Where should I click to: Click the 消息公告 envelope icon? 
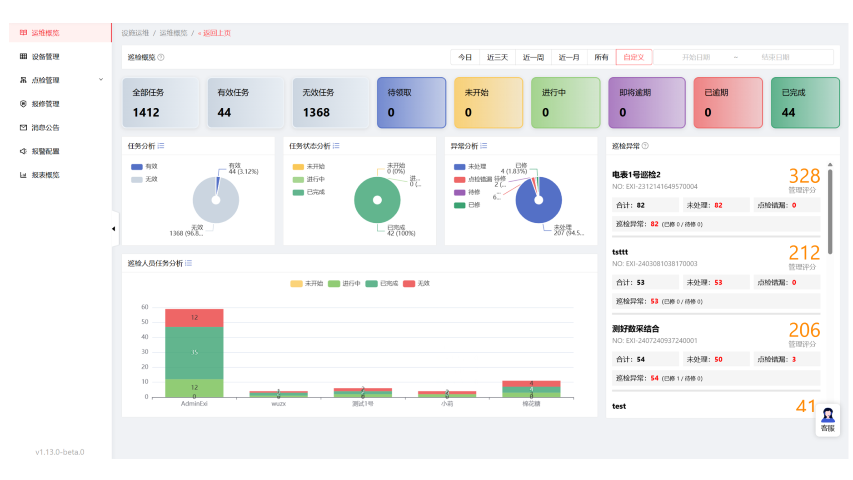tap(23, 127)
